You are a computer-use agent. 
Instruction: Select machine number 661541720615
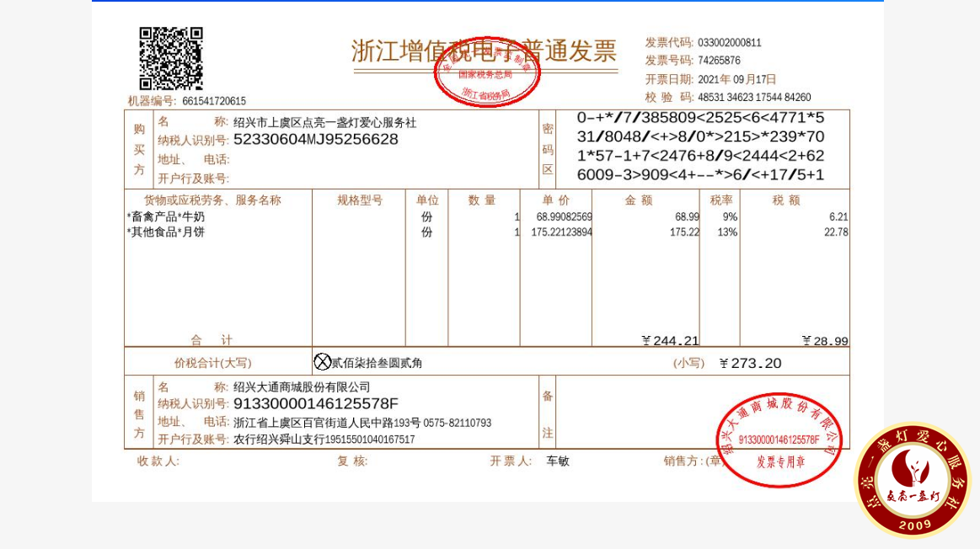214,101
